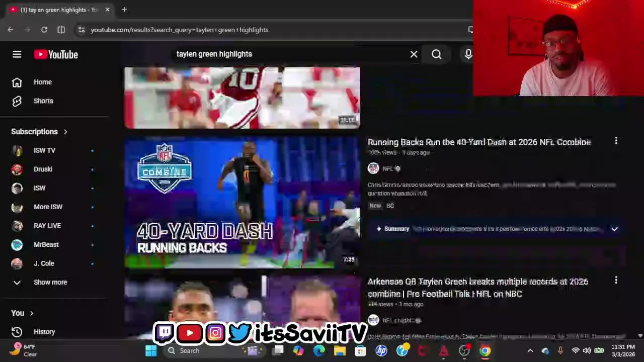Click the ISW TV channel avatar
644x362 pixels.
click(x=17, y=150)
